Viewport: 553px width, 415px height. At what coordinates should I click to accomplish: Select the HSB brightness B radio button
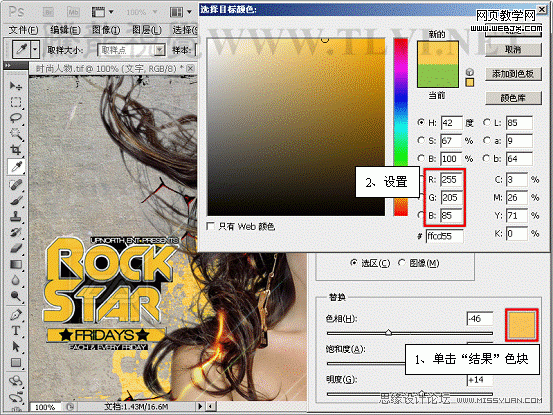(421, 158)
